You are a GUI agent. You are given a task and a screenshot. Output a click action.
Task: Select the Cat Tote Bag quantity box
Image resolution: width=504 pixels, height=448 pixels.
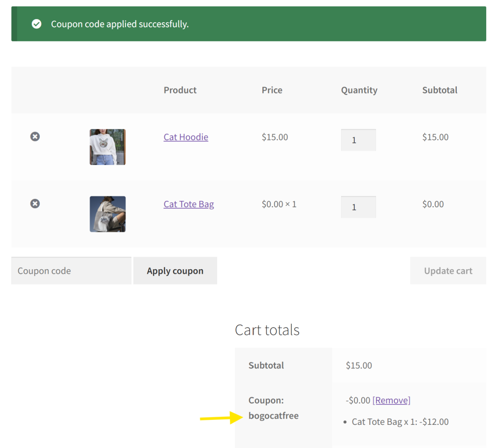click(x=358, y=207)
